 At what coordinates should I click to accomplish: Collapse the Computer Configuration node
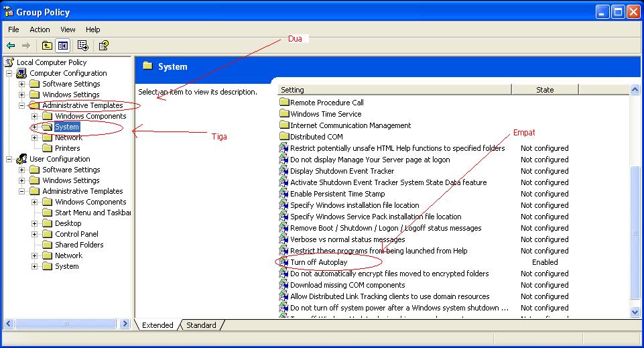pos(9,73)
